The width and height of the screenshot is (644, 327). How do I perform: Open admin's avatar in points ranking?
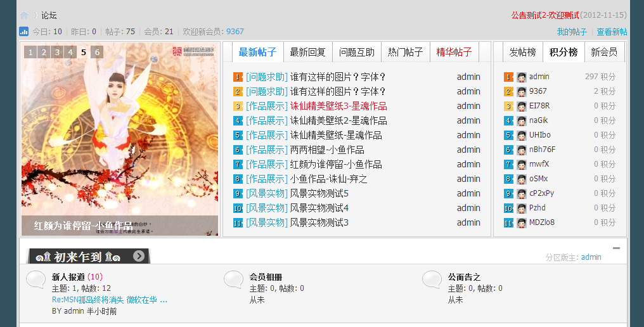(522, 77)
